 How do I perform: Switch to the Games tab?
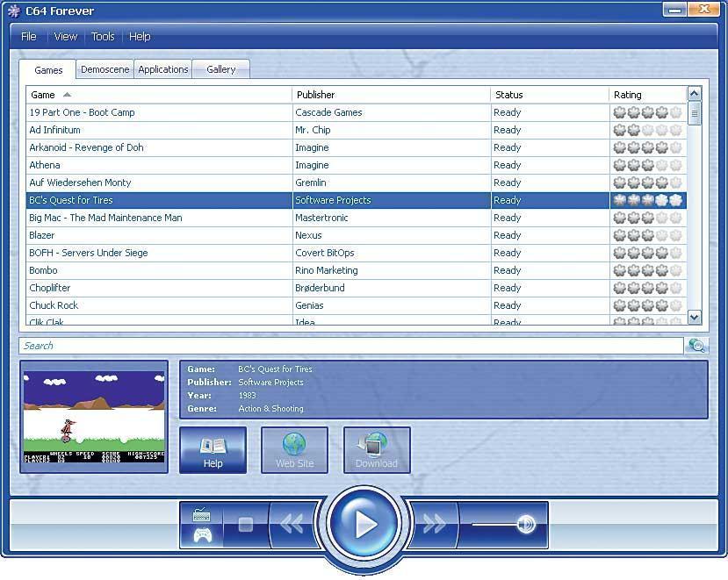point(48,69)
